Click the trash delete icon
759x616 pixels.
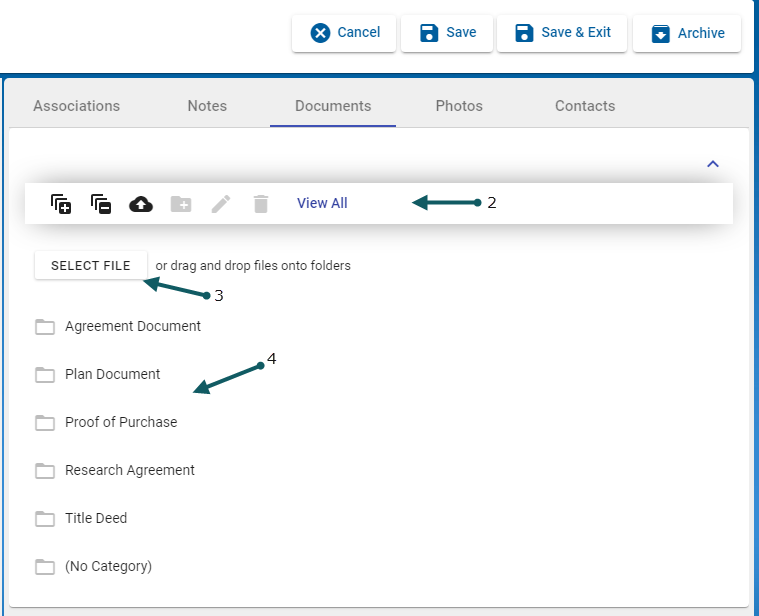click(261, 204)
